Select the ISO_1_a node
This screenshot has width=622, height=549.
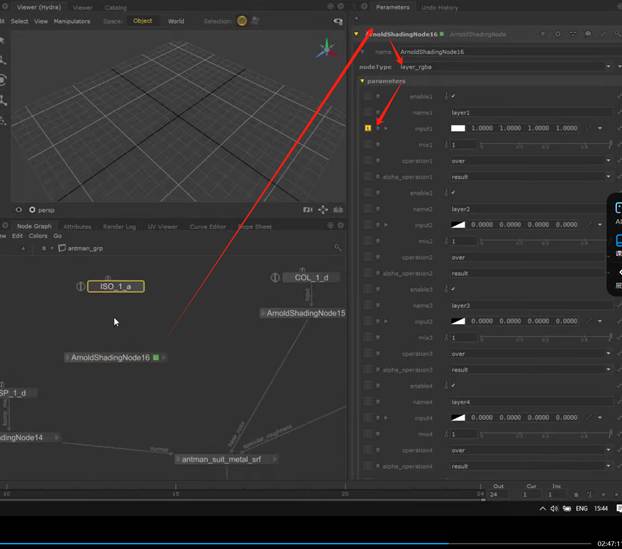point(116,286)
